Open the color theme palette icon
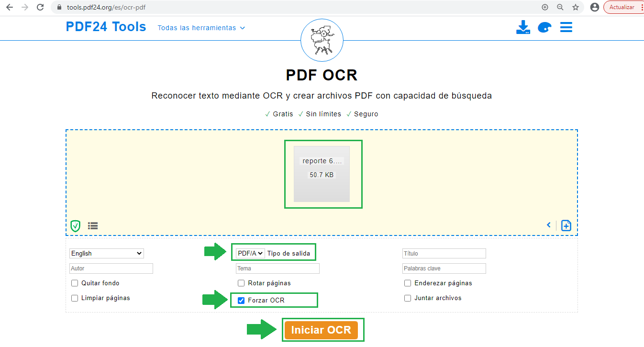 pyautogui.click(x=544, y=28)
